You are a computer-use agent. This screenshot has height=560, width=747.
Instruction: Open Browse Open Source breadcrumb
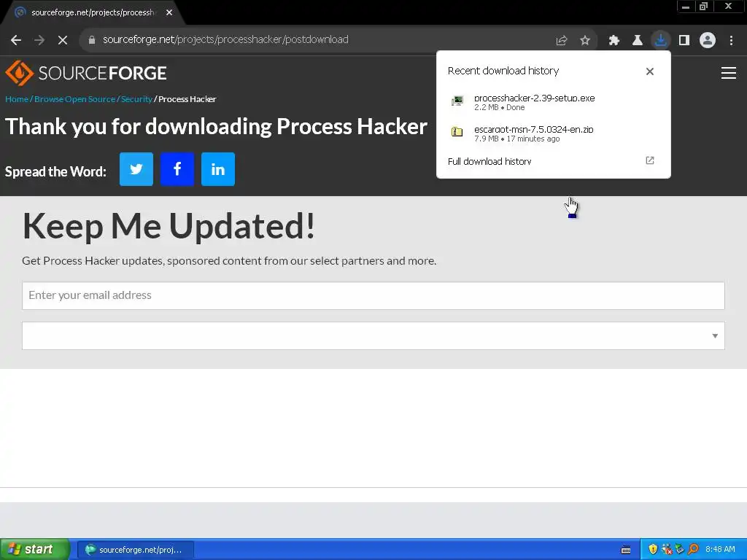(75, 99)
